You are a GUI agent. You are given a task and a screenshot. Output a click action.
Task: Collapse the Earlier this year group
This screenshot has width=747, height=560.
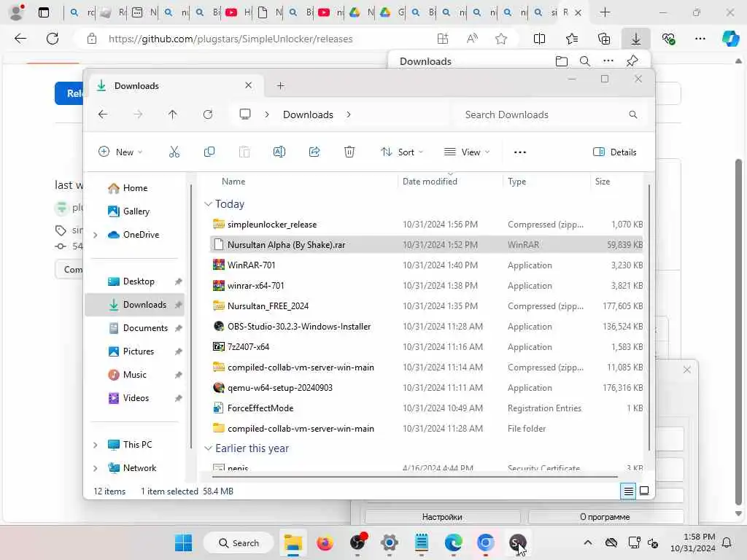coord(208,448)
